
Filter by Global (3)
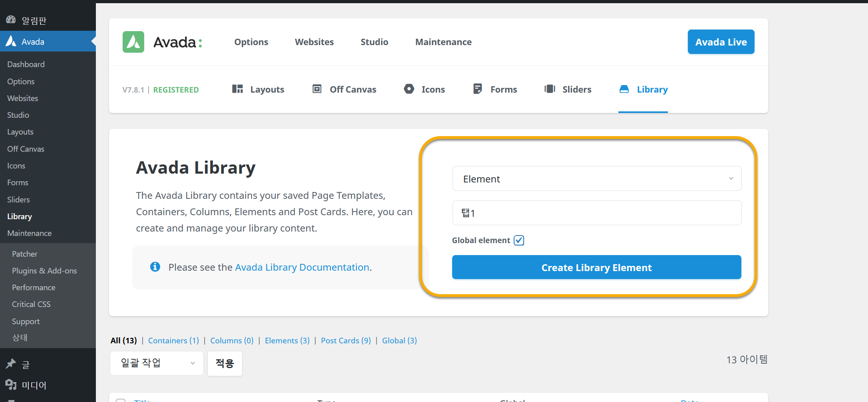point(399,341)
